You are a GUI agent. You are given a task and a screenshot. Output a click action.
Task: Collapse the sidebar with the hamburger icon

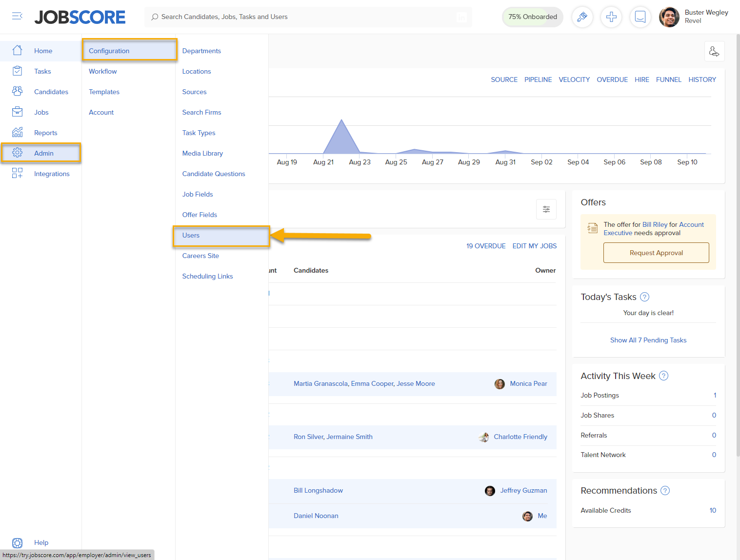click(x=17, y=16)
